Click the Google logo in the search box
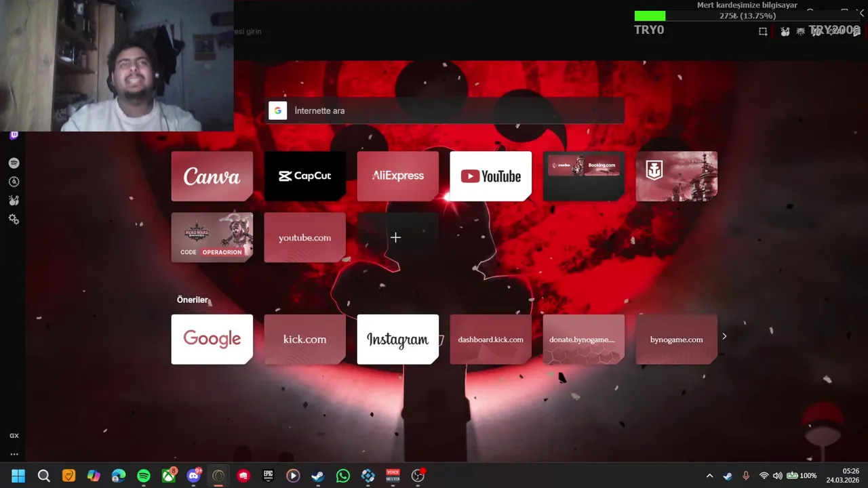 click(x=277, y=110)
